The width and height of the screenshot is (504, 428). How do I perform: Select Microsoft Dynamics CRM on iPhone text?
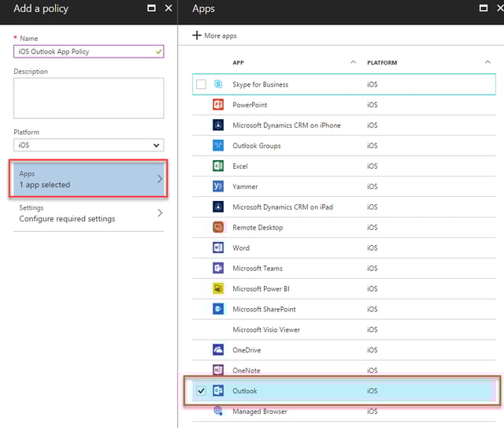[287, 125]
